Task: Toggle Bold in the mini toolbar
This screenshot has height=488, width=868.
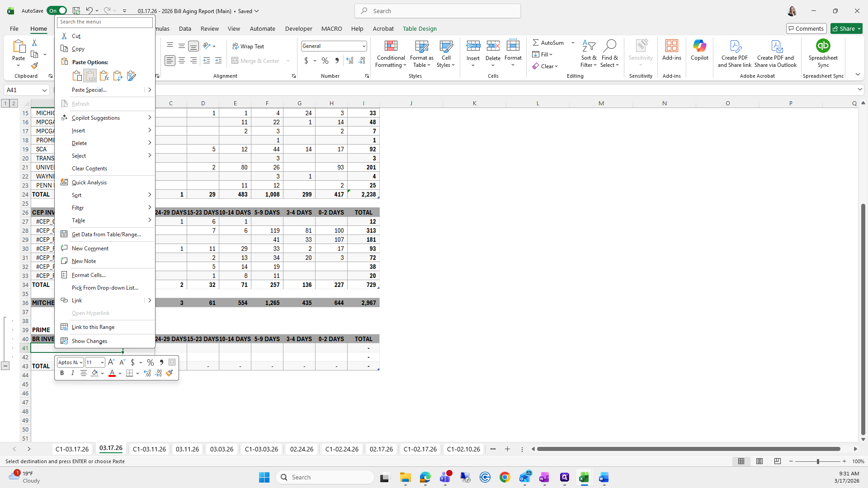Action: pos(62,373)
